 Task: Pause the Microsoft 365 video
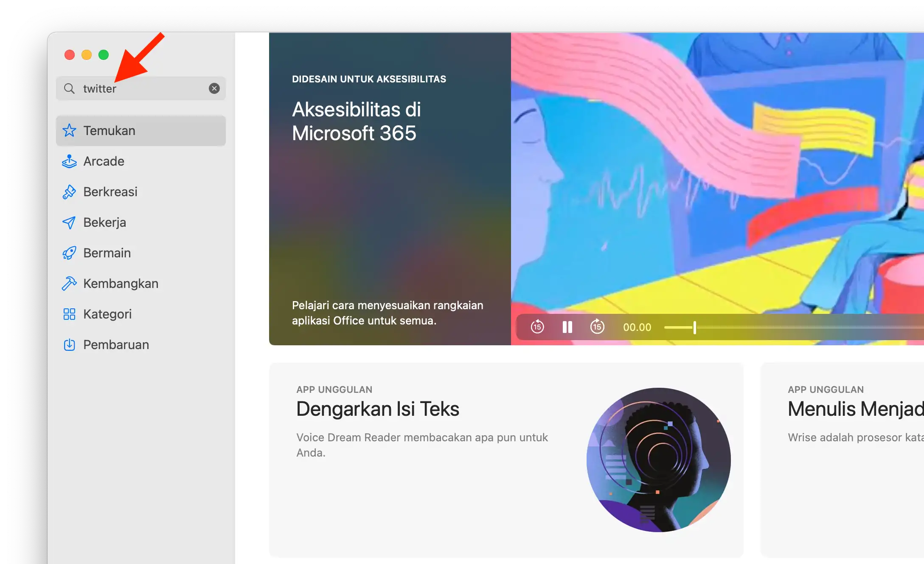[567, 327]
